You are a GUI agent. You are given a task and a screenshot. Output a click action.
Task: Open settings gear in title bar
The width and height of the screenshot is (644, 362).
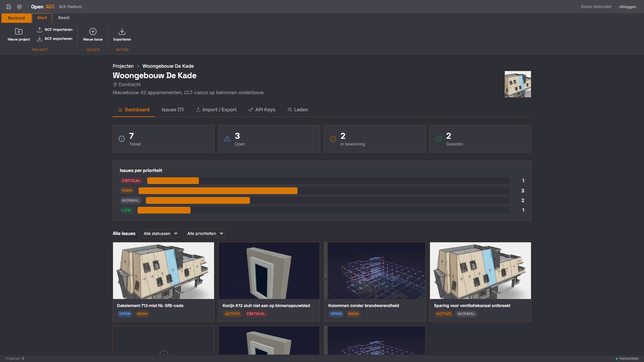tap(19, 7)
